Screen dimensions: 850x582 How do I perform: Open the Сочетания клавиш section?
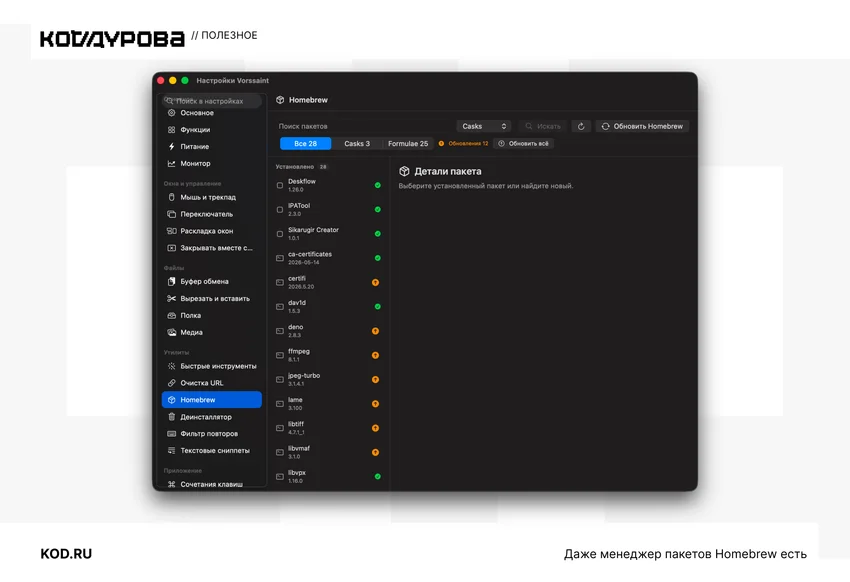tap(211, 484)
